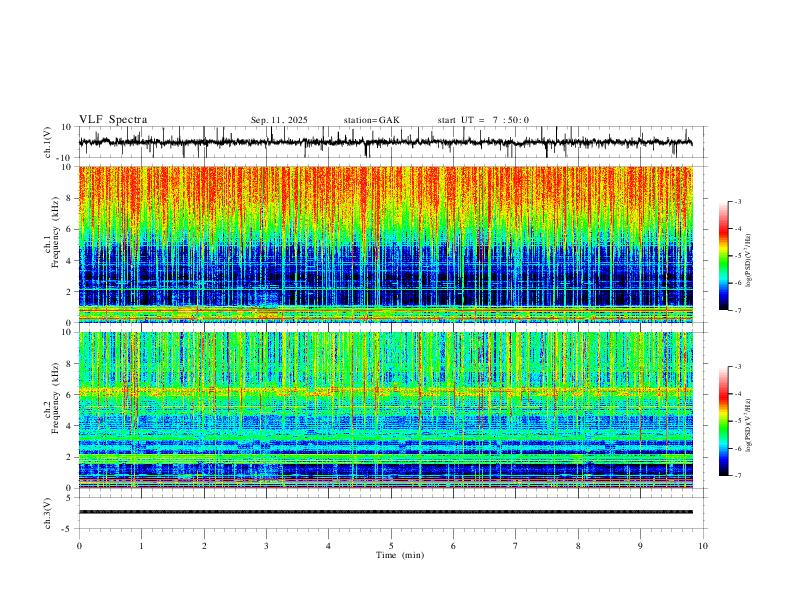
Task: Click the "6" kHz tick of ch.2 spectrogram
Action: (x=70, y=395)
